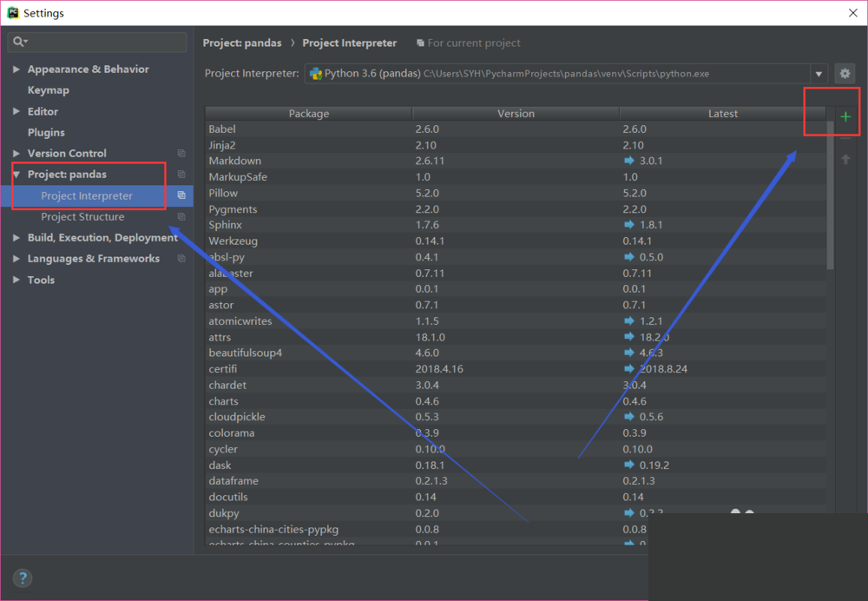
Task: Expand Appearance & Behavior section
Action: point(16,69)
